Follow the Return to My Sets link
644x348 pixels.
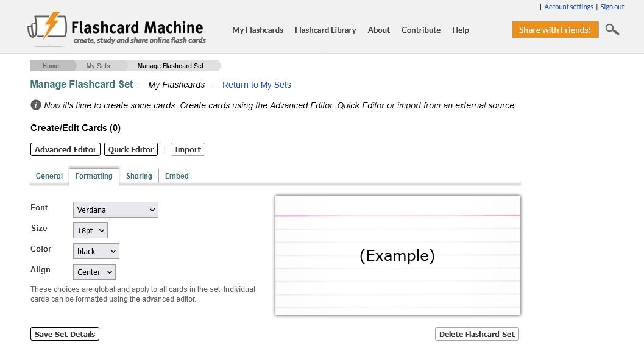(x=257, y=85)
